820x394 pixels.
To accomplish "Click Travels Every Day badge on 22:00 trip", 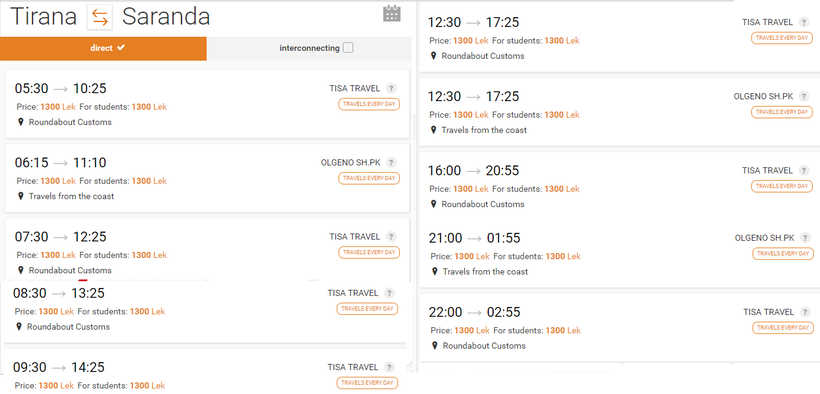I will coord(783,328).
